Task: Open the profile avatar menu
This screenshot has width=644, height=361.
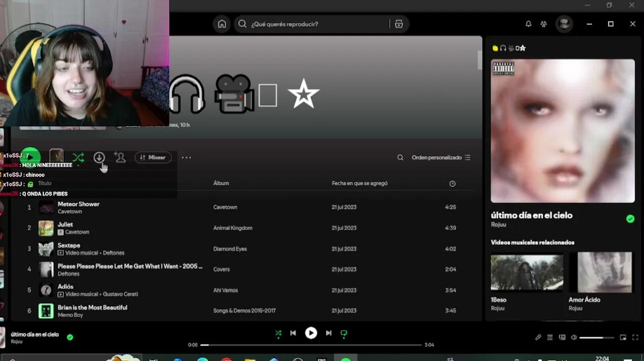Action: tap(564, 24)
